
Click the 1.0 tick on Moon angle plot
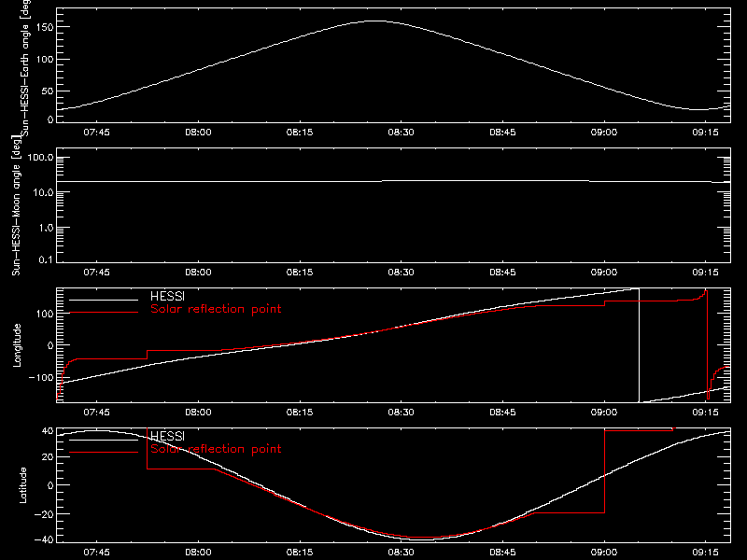click(x=46, y=228)
